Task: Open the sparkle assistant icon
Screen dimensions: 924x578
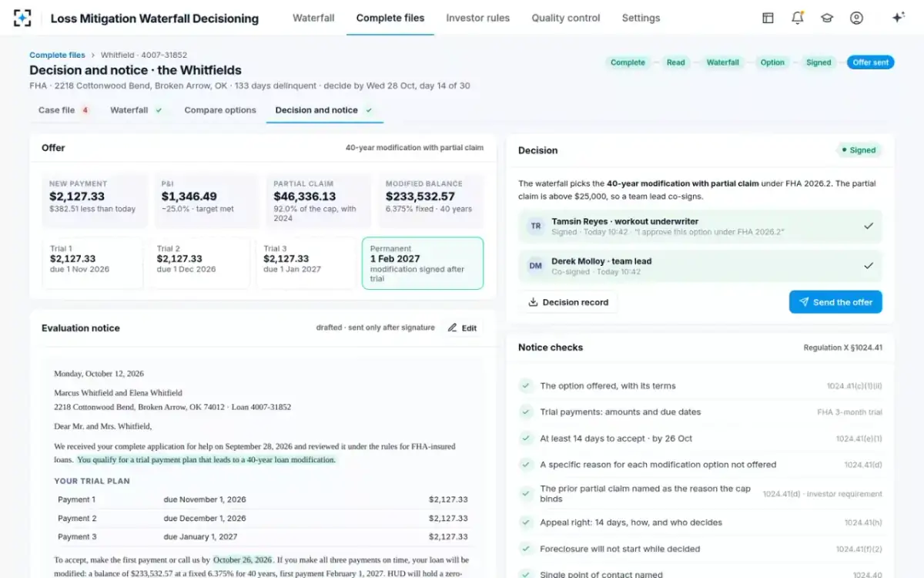Action: coord(898,18)
